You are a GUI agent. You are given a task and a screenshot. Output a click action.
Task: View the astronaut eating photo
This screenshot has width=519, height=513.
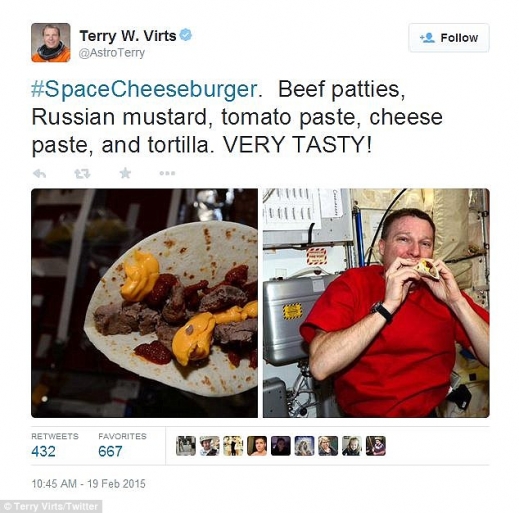(x=376, y=303)
